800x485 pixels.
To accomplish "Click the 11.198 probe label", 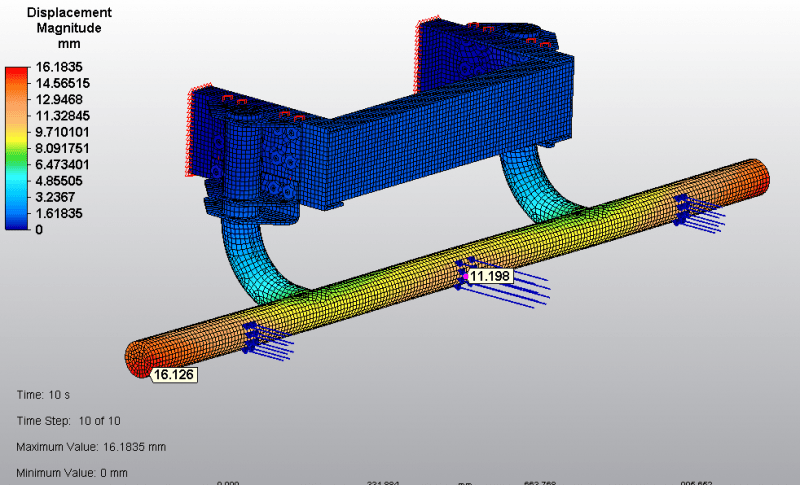I will click(490, 276).
